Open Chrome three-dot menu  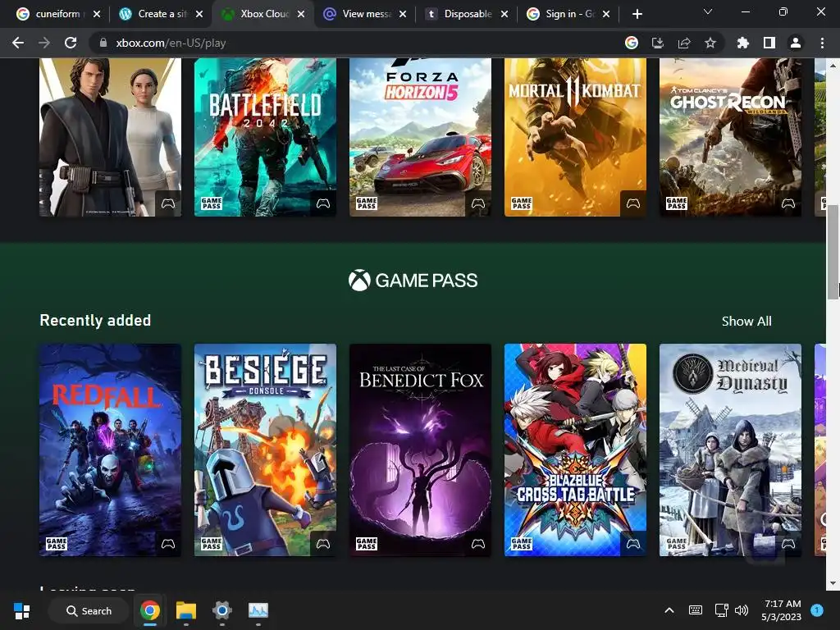[822, 43]
